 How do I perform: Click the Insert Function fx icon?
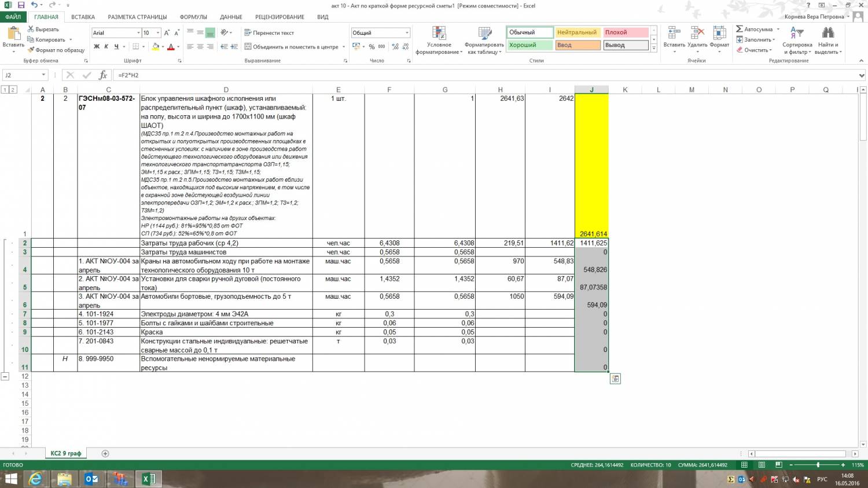pos(103,75)
